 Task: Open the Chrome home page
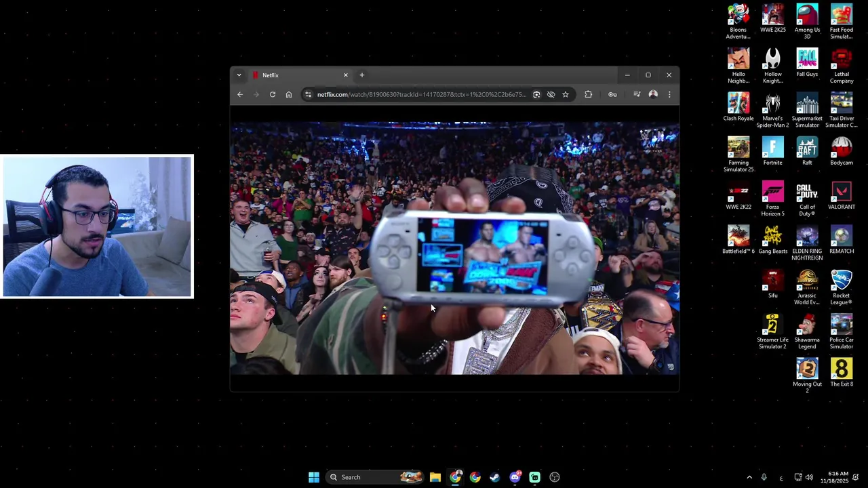pos(289,94)
